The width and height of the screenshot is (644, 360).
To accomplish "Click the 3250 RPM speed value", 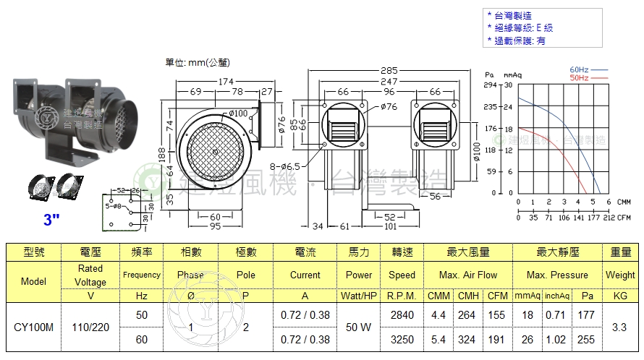I will pyautogui.click(x=402, y=340).
